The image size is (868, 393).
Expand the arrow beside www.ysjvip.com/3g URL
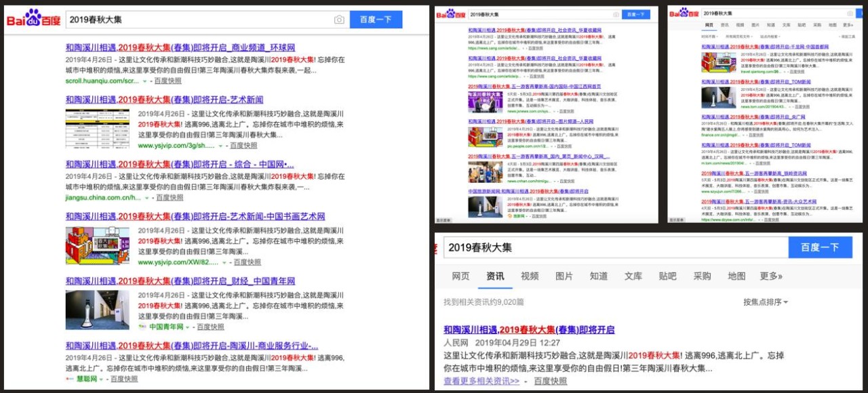pos(220,146)
